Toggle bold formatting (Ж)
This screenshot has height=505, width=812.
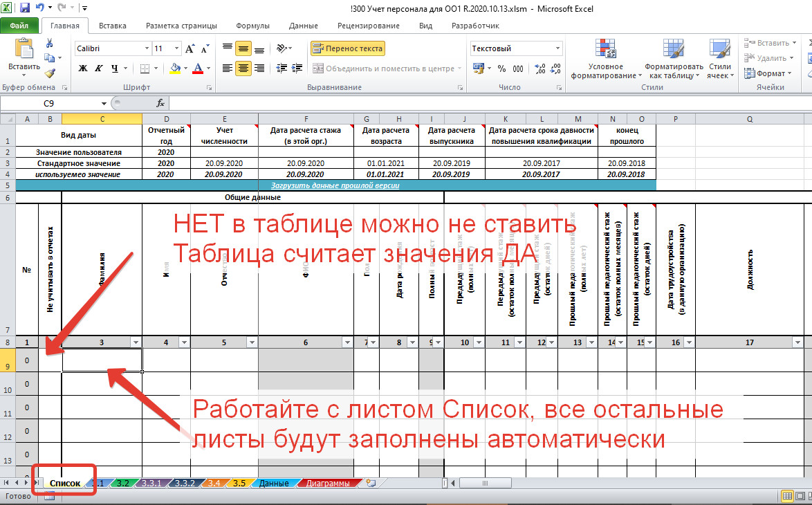coord(83,68)
